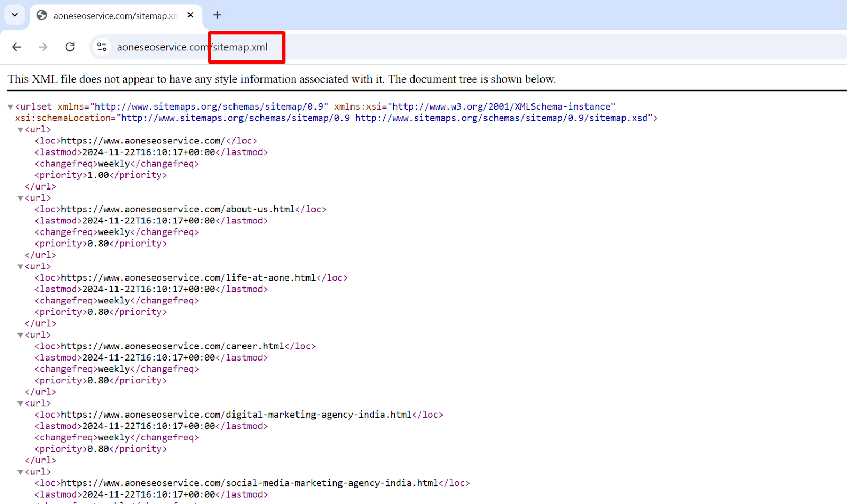Reload the sitemap page
This screenshot has height=504, width=847.
pos(70,47)
